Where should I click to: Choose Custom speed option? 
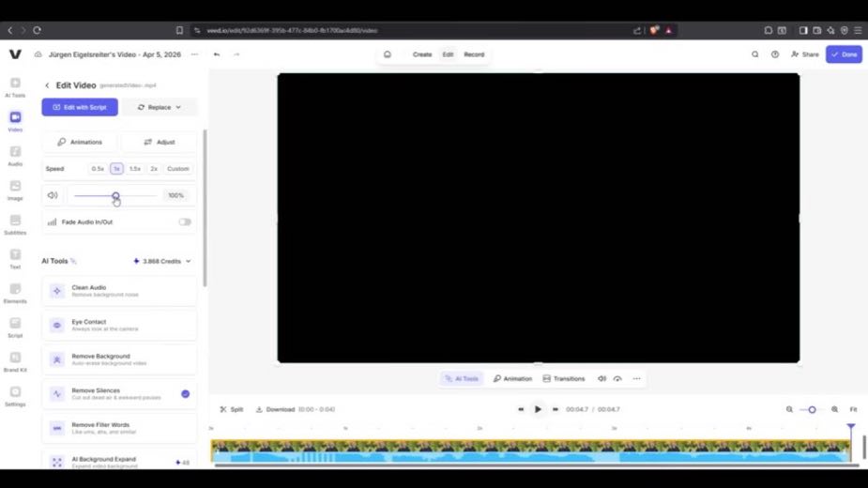[178, 168]
